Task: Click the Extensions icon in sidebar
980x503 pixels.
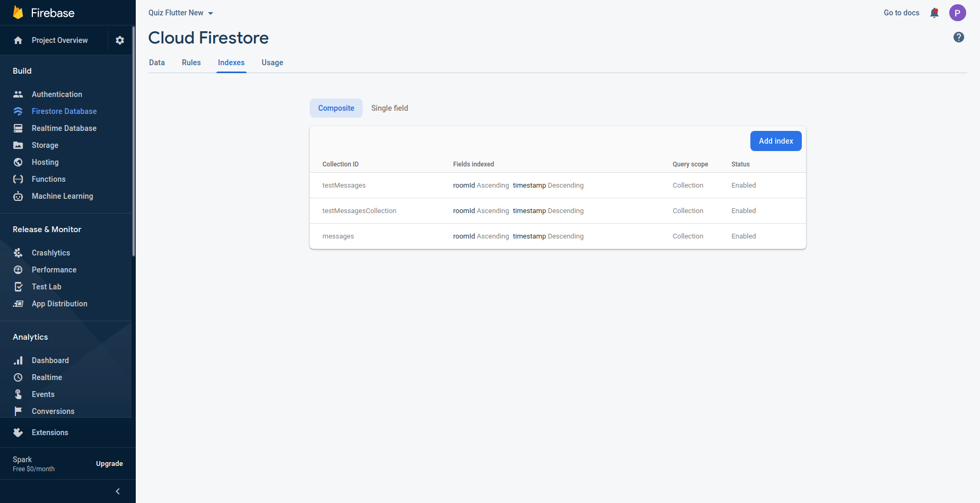Action: (x=18, y=433)
